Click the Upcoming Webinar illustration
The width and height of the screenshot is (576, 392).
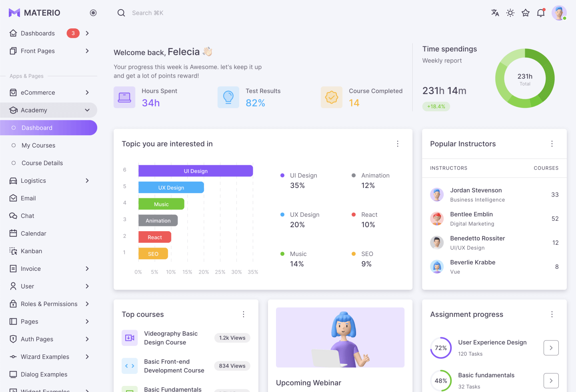[x=340, y=338]
